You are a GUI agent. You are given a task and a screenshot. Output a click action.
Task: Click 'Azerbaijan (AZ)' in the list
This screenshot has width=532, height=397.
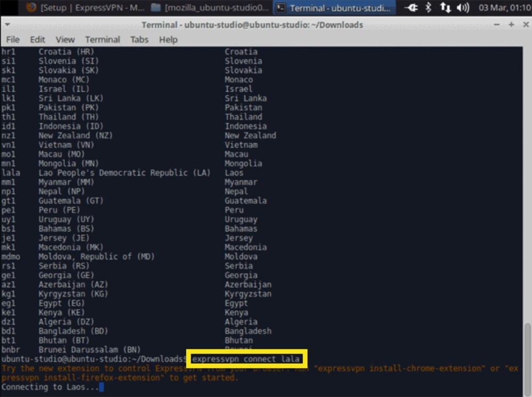point(73,285)
